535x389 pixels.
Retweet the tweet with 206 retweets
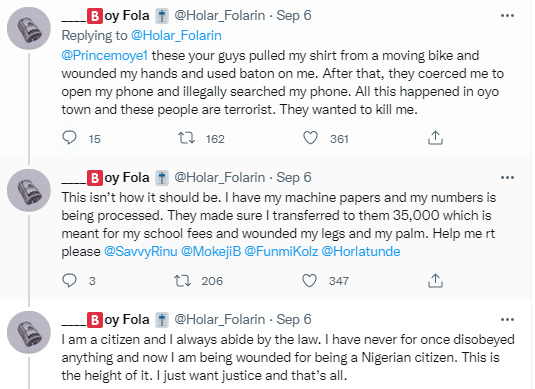[x=183, y=280]
